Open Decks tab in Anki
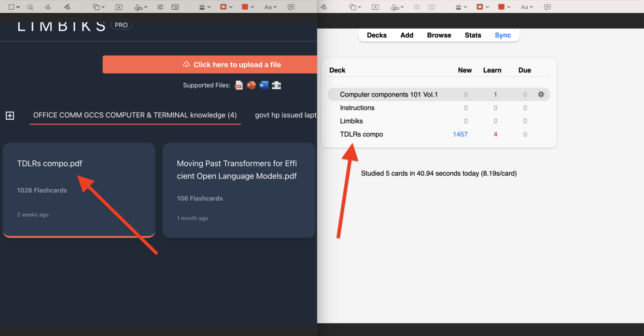 pos(377,35)
